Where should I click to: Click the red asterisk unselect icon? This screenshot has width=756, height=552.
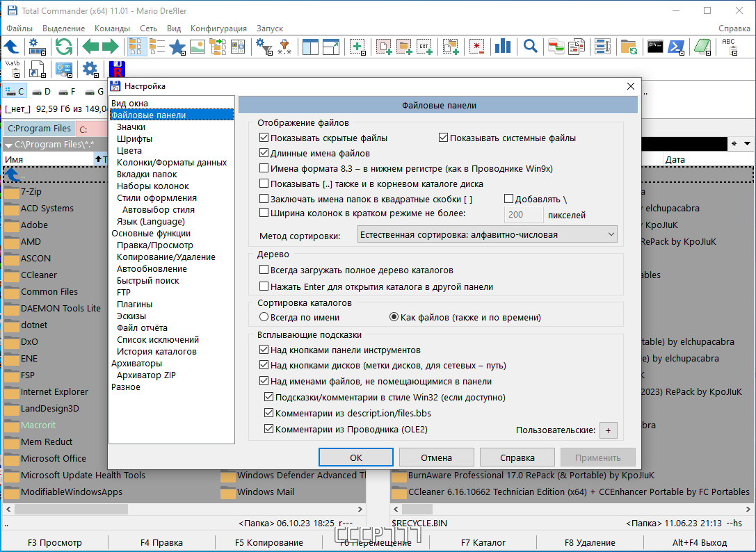(477, 47)
